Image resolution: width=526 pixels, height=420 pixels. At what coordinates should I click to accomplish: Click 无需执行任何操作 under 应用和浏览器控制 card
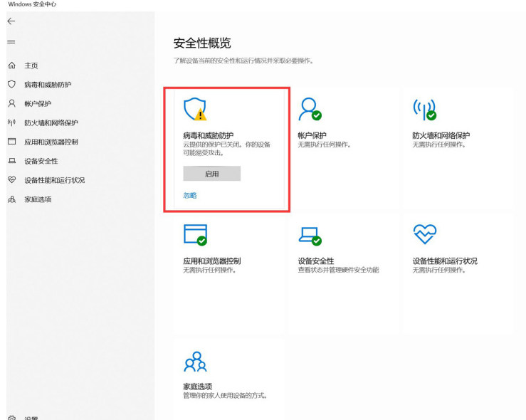210,270
